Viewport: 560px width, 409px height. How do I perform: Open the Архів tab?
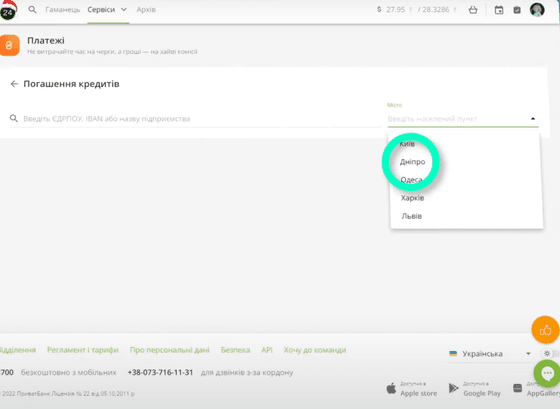(x=146, y=10)
